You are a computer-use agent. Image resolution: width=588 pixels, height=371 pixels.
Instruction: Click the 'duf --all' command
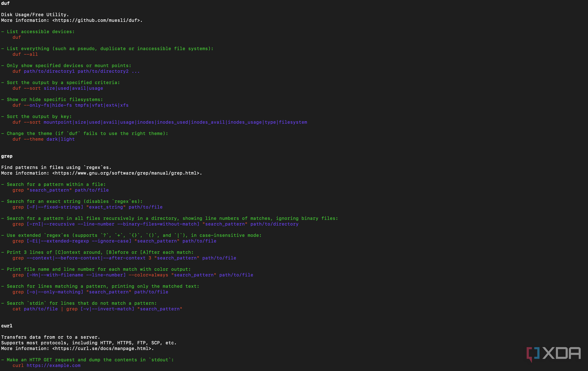coord(25,54)
